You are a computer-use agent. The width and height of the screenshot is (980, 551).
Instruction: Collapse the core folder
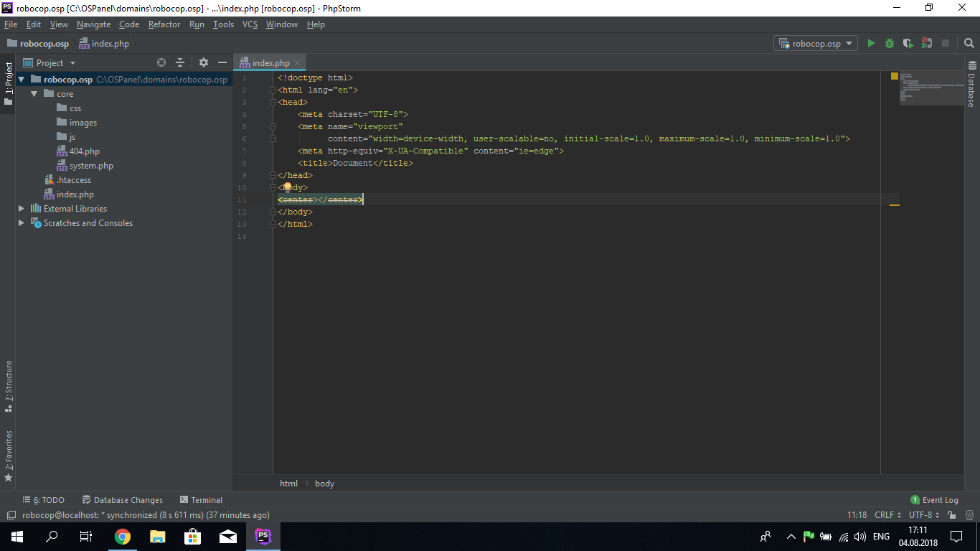34,94
